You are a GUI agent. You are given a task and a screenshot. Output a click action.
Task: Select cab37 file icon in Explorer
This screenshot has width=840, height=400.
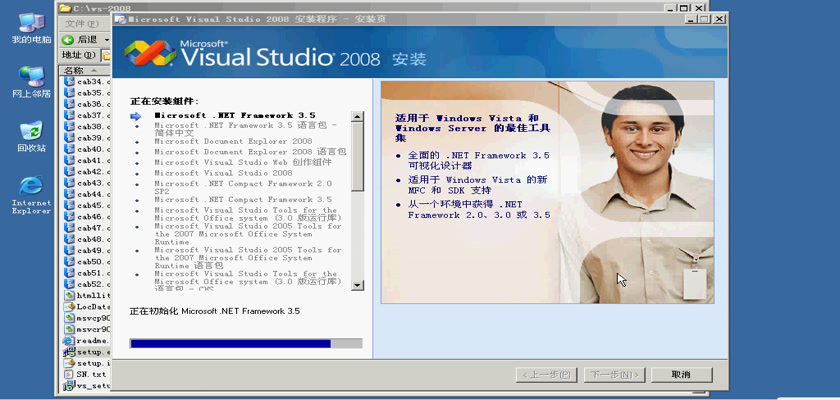coord(70,116)
